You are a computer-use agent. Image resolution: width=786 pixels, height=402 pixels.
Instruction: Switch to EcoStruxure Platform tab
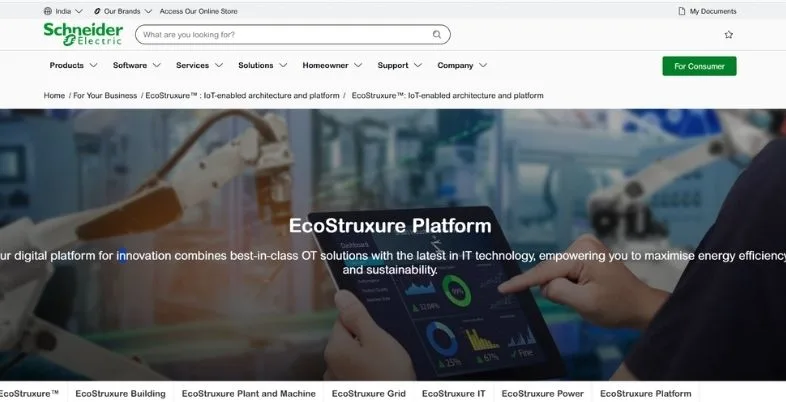point(646,393)
